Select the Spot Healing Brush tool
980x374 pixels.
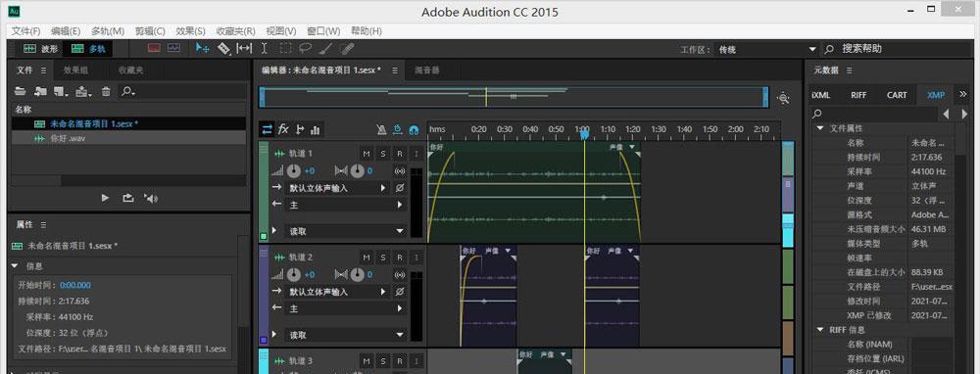[346, 48]
